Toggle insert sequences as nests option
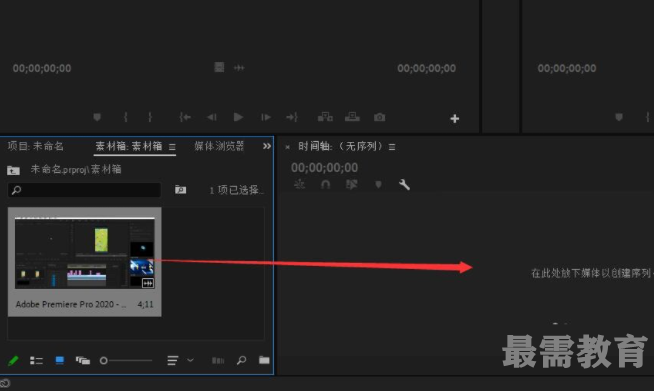 coord(299,184)
